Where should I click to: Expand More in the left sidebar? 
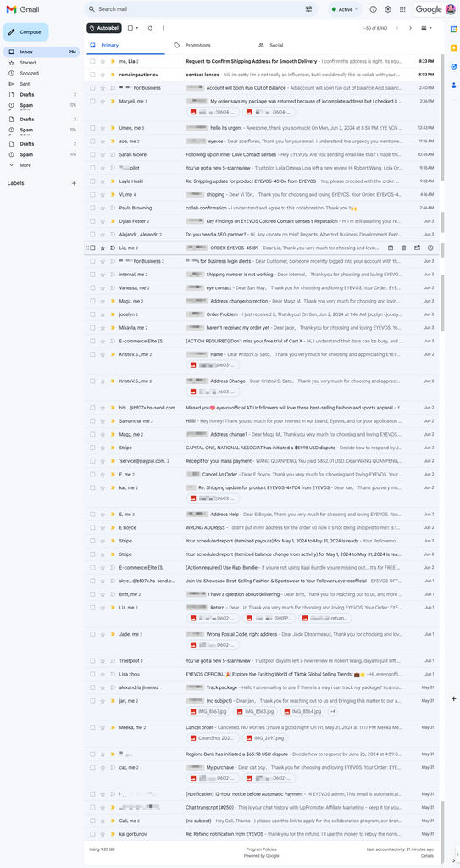(x=20, y=165)
